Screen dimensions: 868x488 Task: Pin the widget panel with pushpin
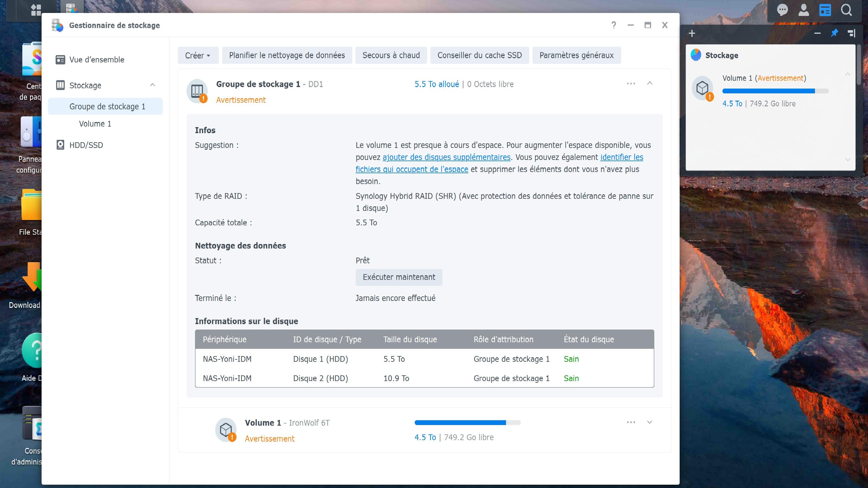tap(834, 33)
